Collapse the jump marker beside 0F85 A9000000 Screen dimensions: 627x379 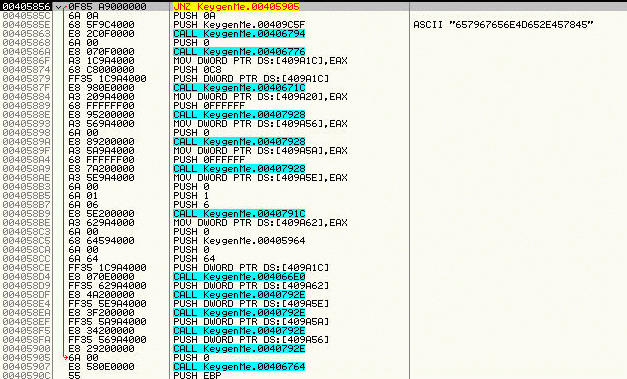[59, 7]
